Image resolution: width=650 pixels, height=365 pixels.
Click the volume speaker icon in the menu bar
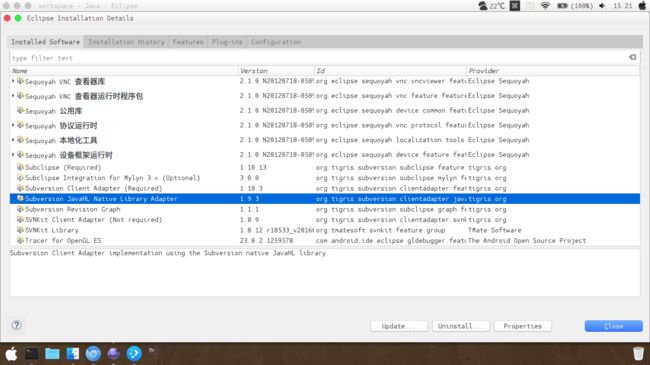click(602, 6)
